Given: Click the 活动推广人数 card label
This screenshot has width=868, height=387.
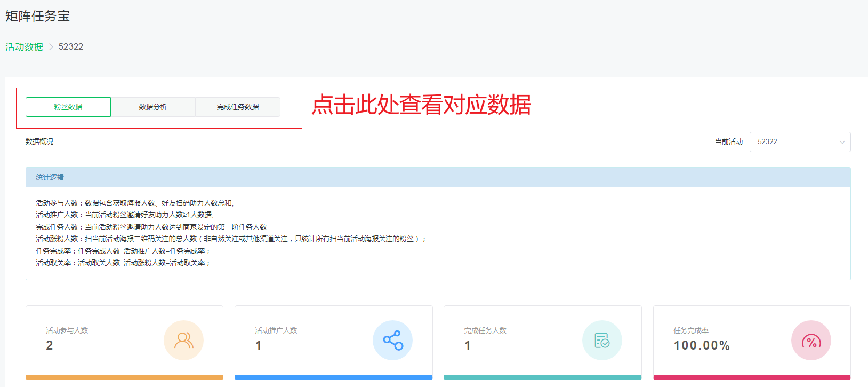Looking at the screenshot, I should pyautogui.click(x=276, y=330).
